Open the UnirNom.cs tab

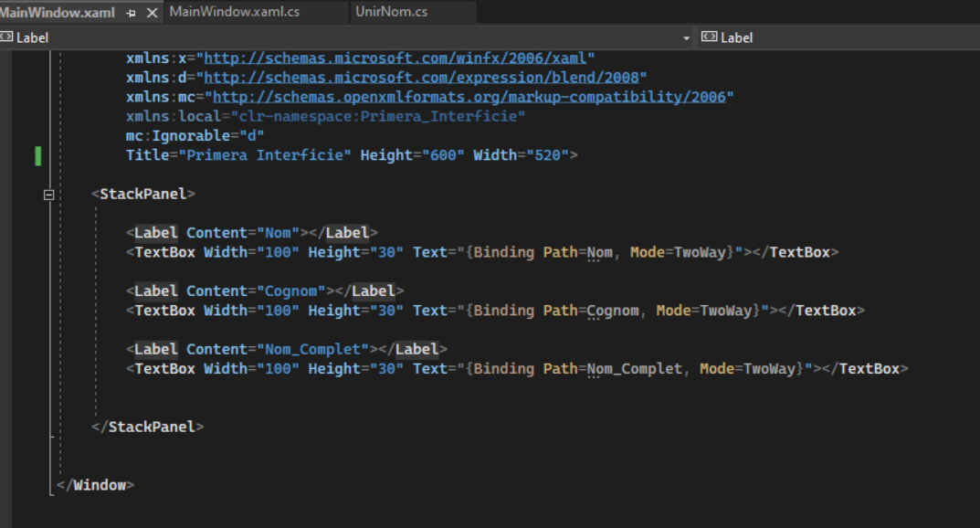tap(391, 12)
